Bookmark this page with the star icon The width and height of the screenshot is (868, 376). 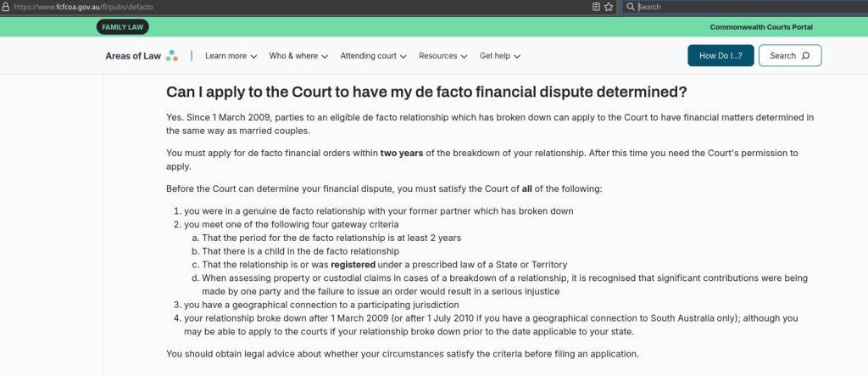point(609,7)
